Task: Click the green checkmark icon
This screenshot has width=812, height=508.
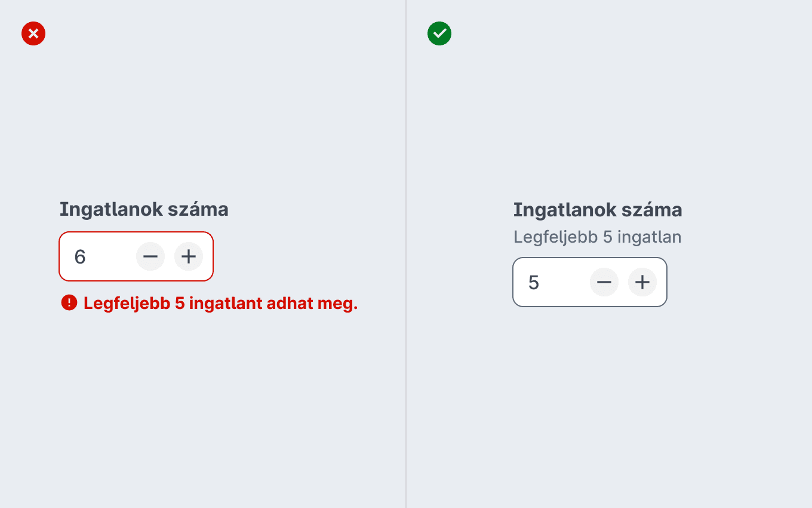Action: pos(439,33)
